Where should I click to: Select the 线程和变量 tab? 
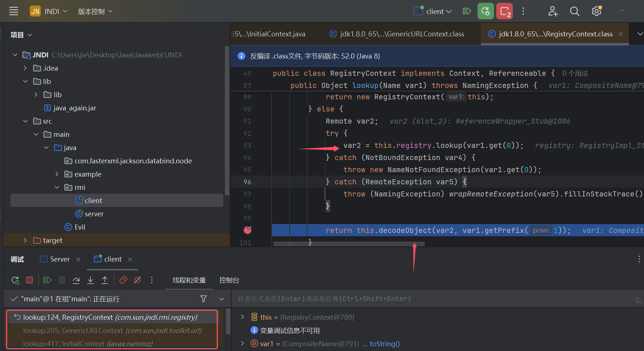[189, 280]
